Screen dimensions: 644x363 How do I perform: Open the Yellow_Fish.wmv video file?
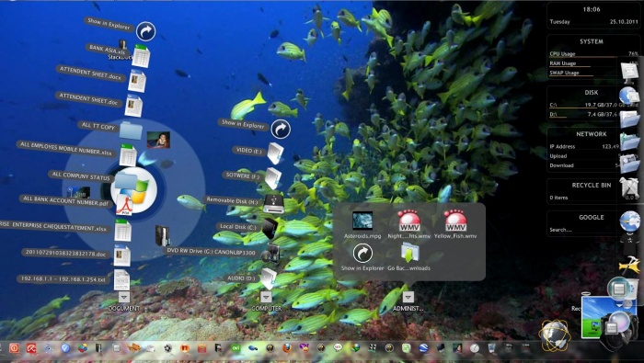point(455,221)
